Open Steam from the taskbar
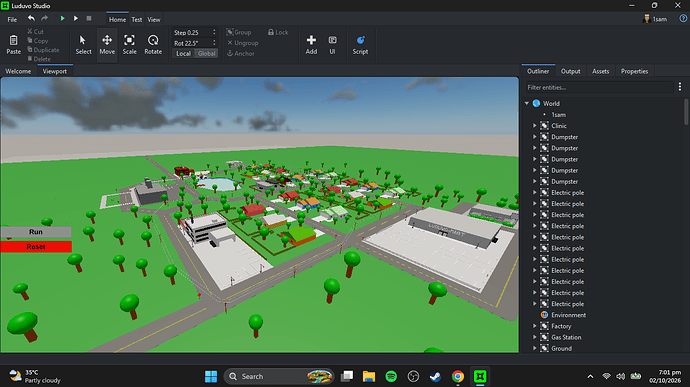690x387 pixels. tap(435, 376)
